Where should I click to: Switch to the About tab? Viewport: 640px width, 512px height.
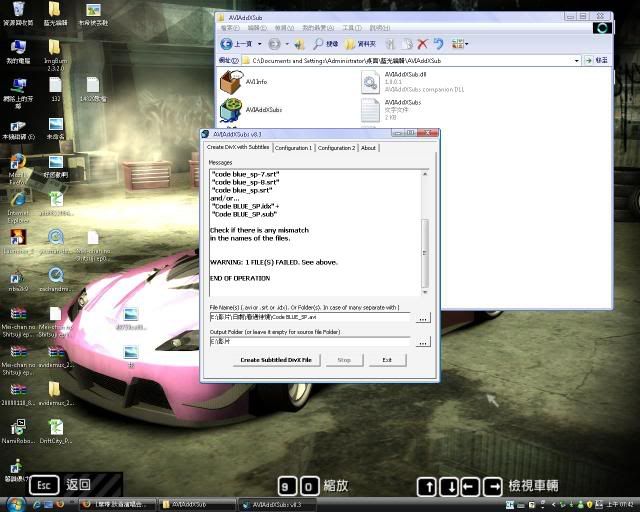(x=368, y=148)
